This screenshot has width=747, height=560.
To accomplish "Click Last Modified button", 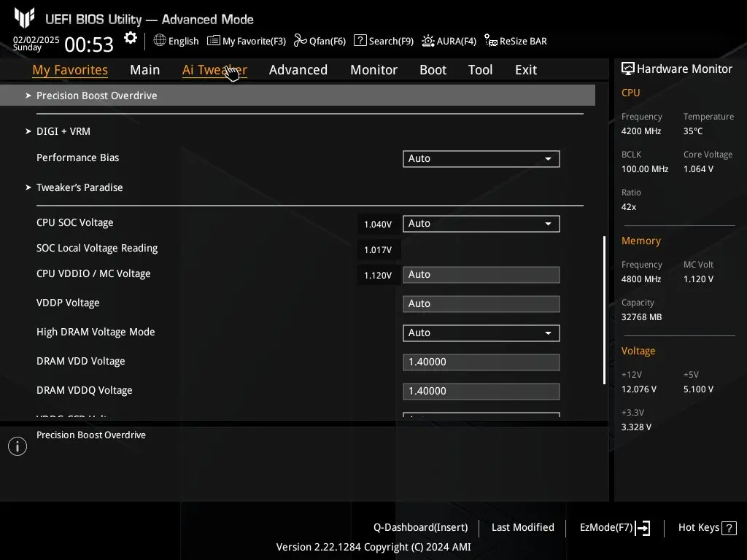I will click(x=522, y=527).
